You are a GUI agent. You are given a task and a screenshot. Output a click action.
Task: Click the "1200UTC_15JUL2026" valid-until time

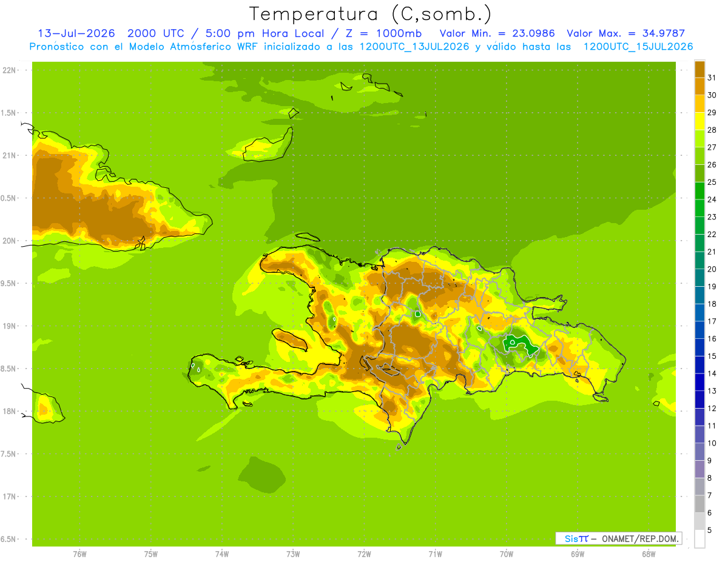tap(638, 47)
